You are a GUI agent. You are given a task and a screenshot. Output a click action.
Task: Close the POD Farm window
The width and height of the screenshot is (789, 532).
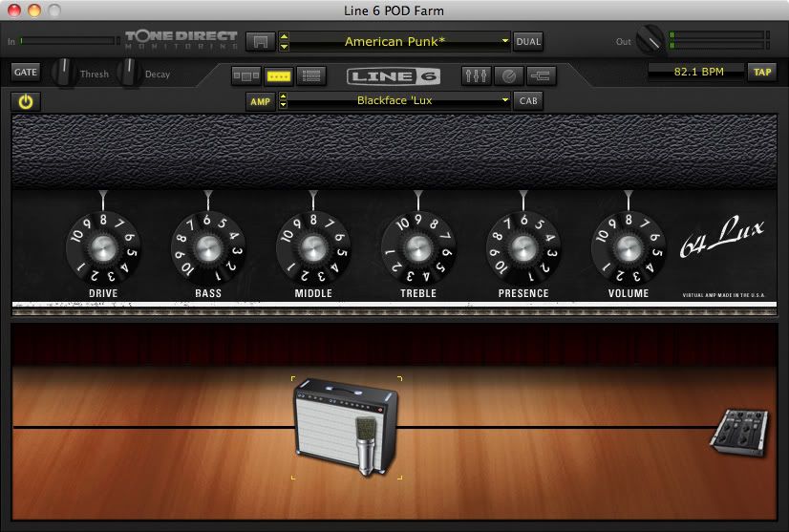[14, 11]
